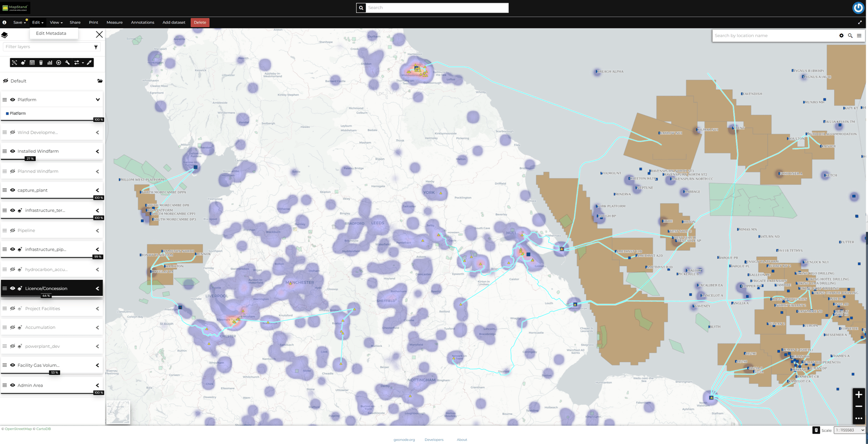Collapse the Platform layer legend
The image size is (868, 444).
98,99
